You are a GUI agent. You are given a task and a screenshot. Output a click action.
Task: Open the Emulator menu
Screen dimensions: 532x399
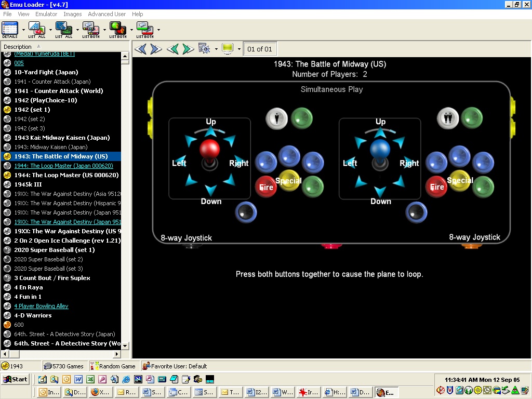(46, 14)
